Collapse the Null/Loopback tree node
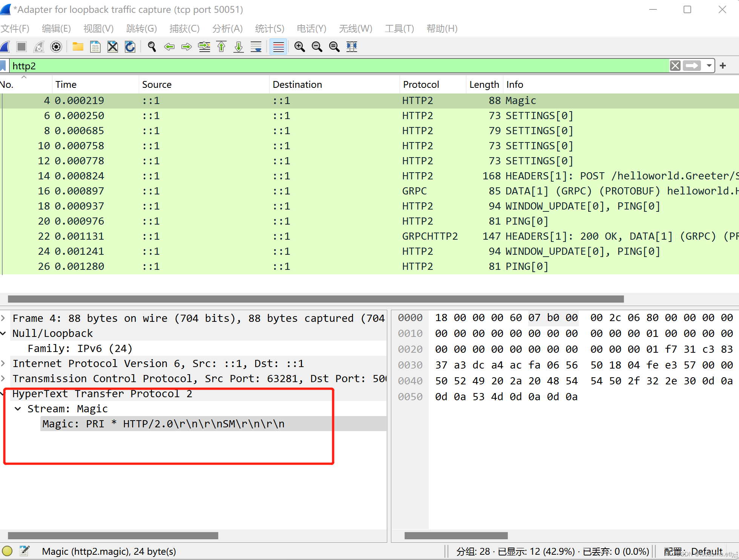The image size is (739, 560). pos(3,333)
